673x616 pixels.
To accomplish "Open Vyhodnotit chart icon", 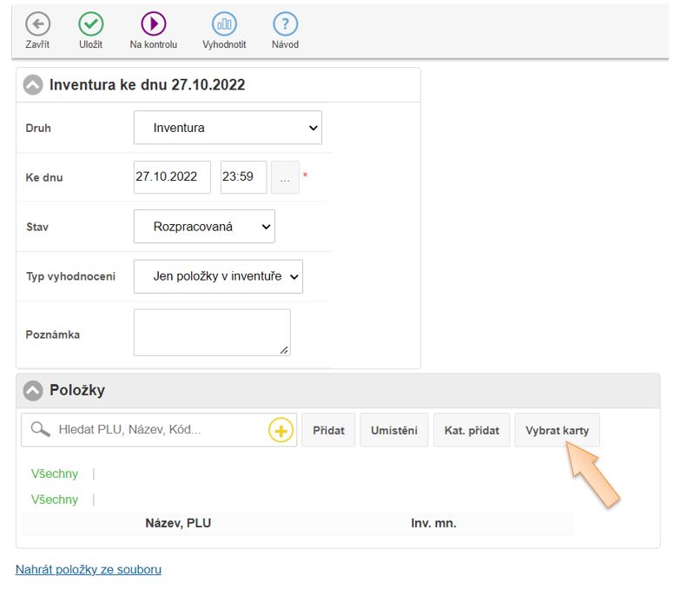I will tap(224, 24).
